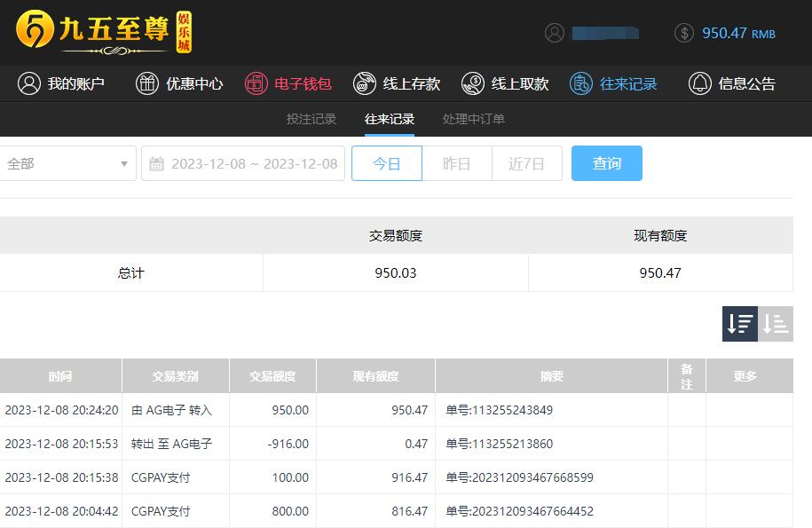
Task: Click the summary header 现有额度
Action: pos(660,235)
